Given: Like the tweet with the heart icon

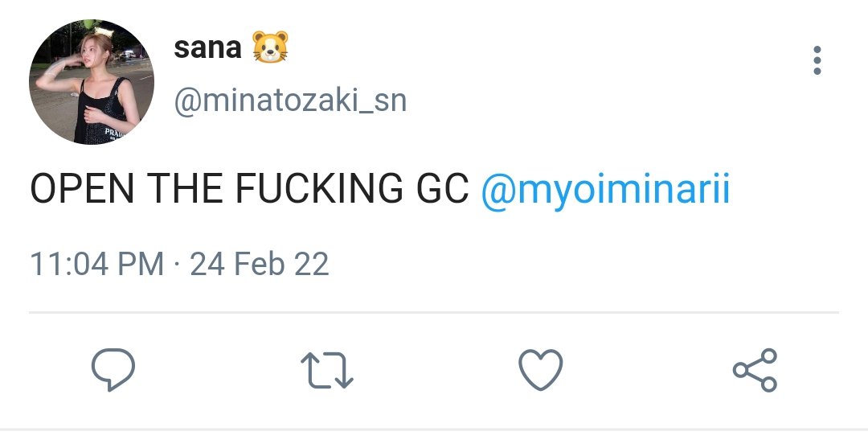Looking at the screenshot, I should click(540, 369).
